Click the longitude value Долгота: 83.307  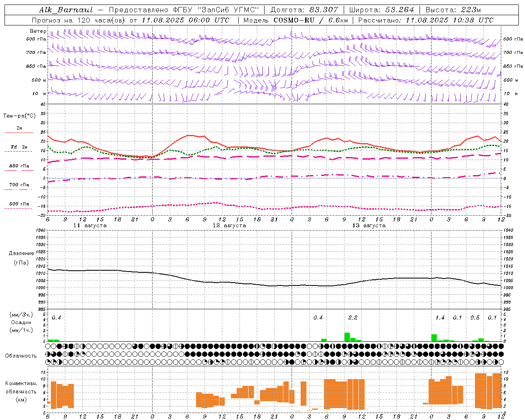tap(304, 10)
